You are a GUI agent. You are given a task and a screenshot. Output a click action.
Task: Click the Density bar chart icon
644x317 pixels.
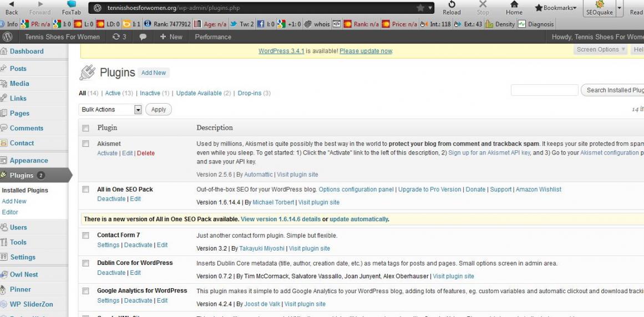click(x=489, y=24)
